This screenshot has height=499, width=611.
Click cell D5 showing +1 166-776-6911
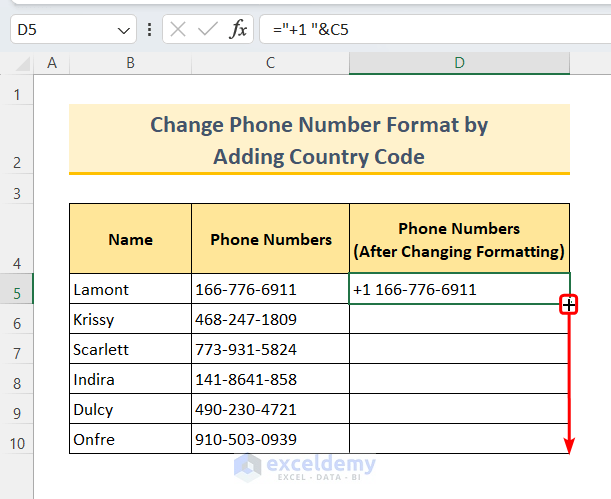(x=459, y=289)
